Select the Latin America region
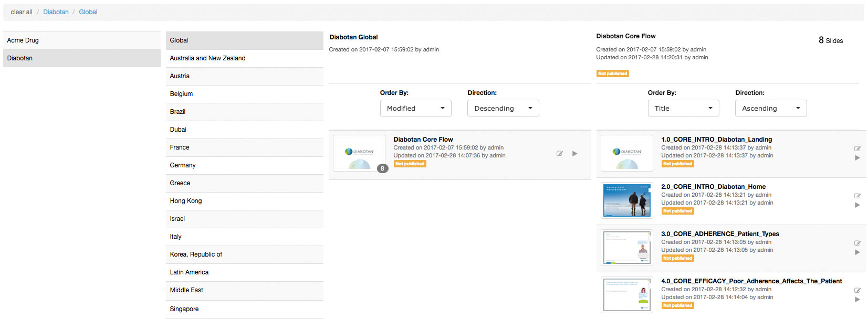 pyautogui.click(x=245, y=272)
